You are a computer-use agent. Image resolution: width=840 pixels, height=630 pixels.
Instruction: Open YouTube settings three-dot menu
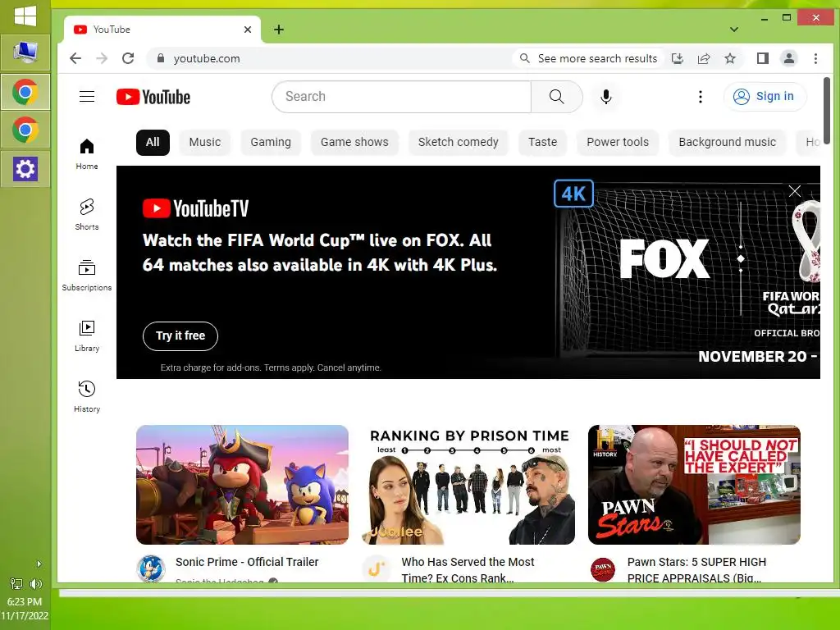pyautogui.click(x=701, y=97)
